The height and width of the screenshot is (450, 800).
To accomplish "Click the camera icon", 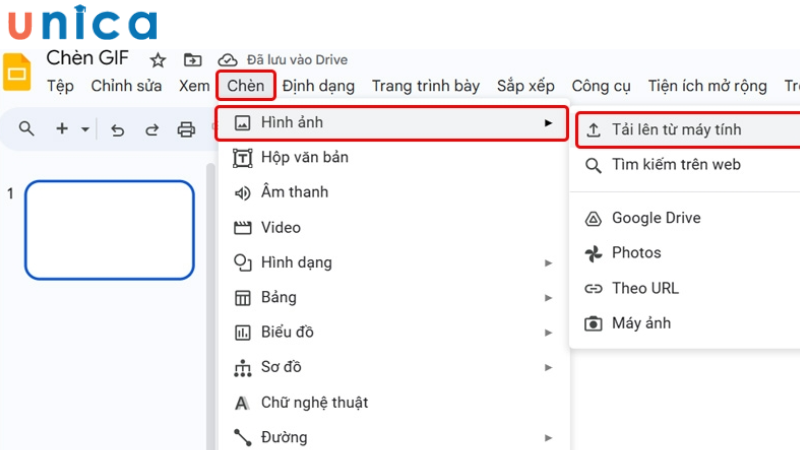I will pos(593,323).
